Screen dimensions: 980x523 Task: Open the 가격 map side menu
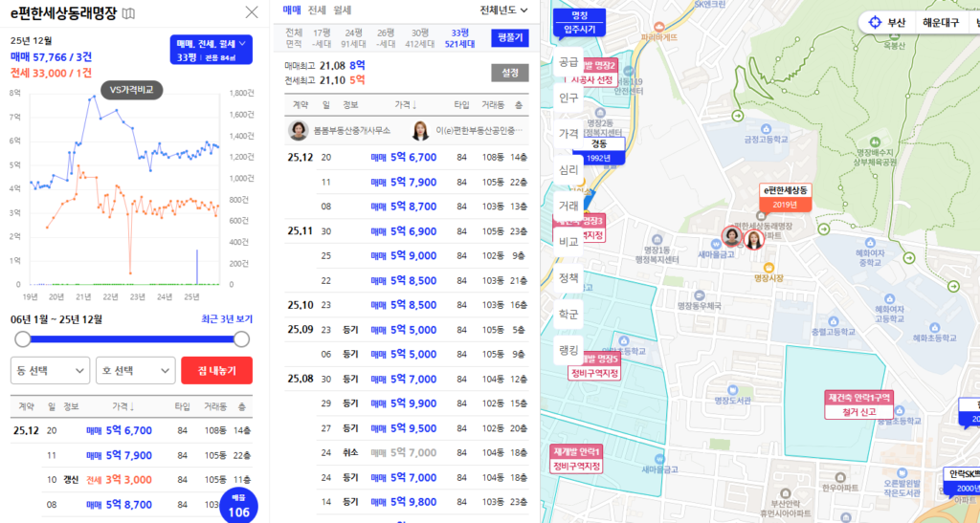pos(568,134)
